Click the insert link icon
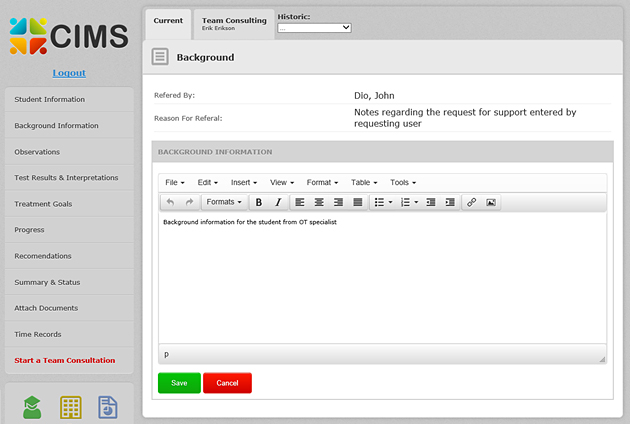 tap(472, 202)
